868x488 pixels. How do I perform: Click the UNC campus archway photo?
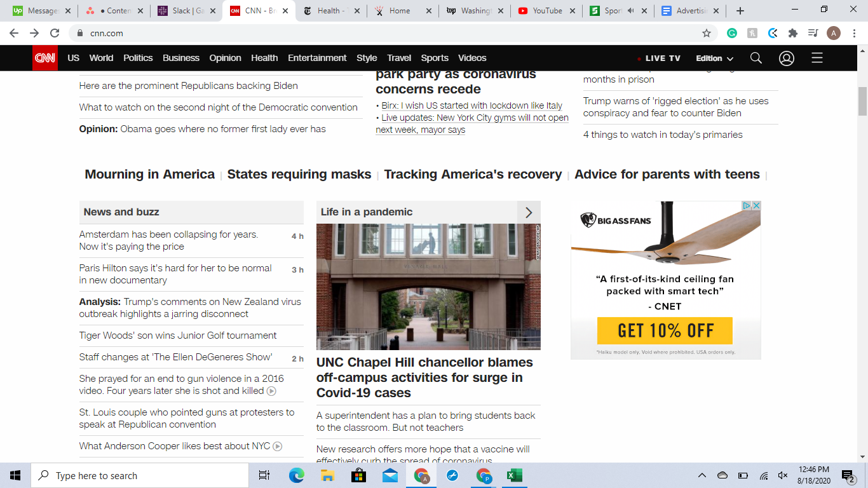pos(428,287)
